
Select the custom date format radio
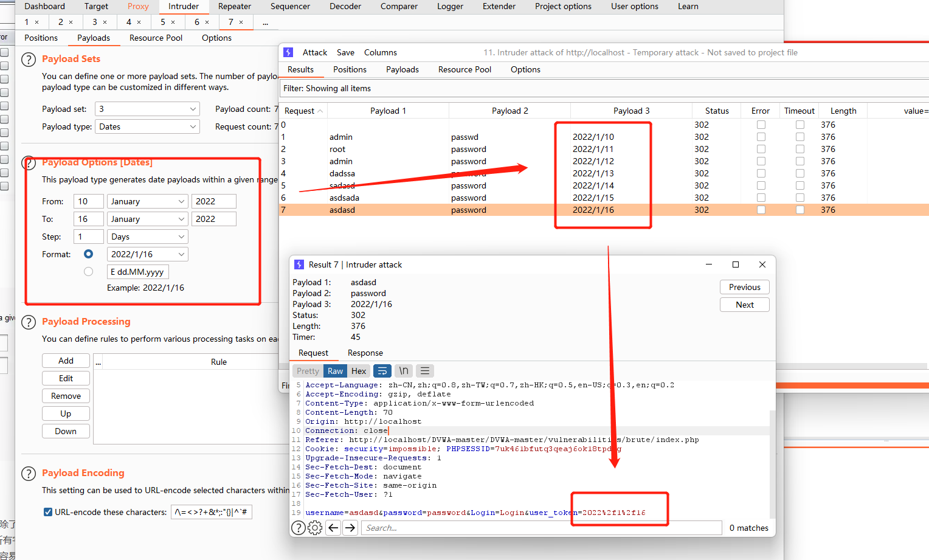pos(89,272)
